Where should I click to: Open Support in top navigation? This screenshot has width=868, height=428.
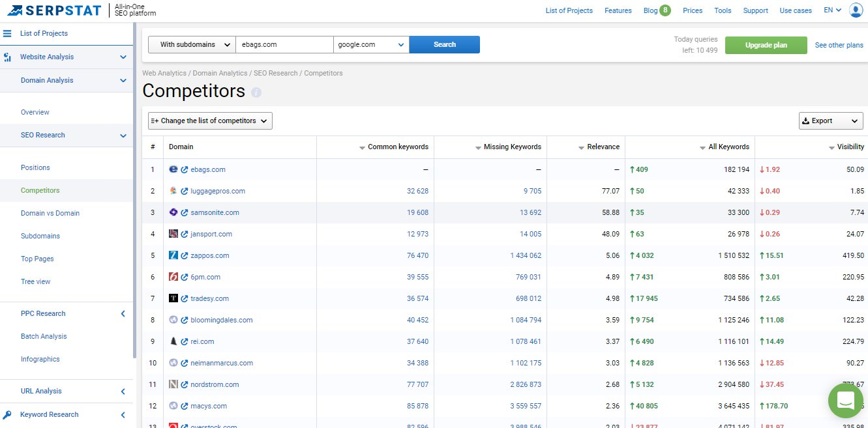click(x=756, y=10)
